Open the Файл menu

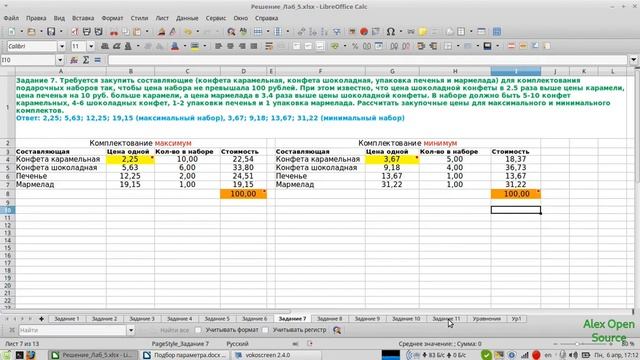point(11,18)
